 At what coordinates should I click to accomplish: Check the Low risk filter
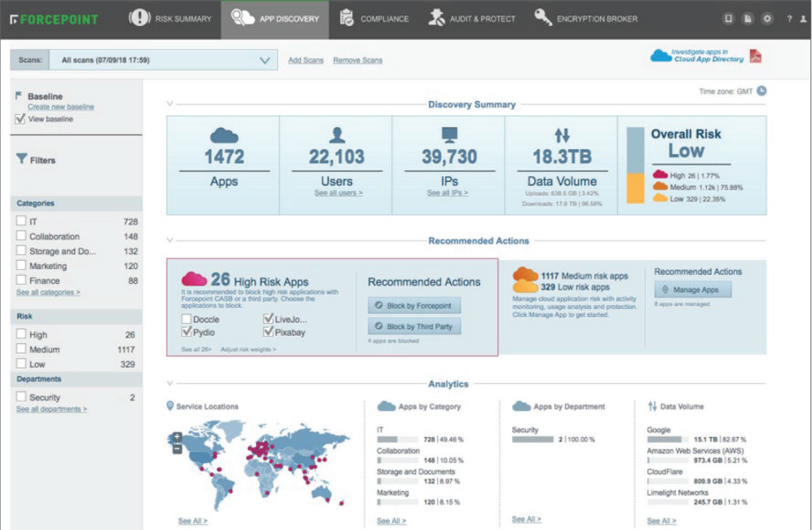[21, 364]
